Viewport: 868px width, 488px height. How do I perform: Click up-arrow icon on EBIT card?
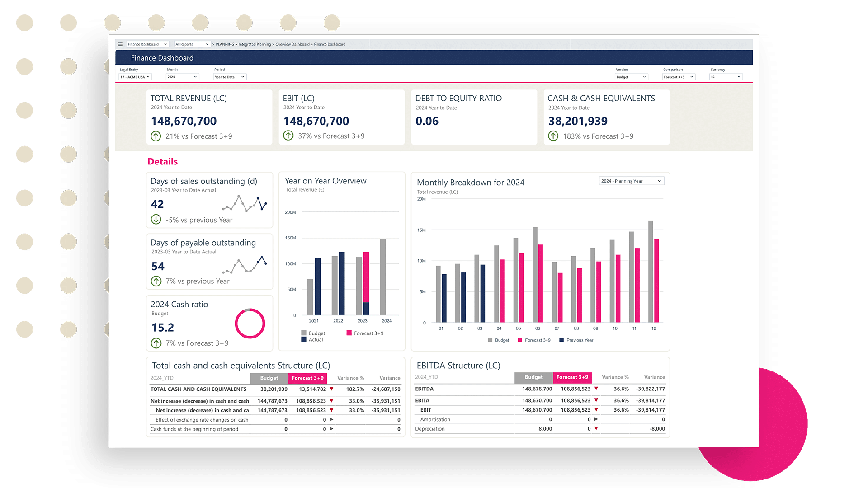pyautogui.click(x=288, y=136)
